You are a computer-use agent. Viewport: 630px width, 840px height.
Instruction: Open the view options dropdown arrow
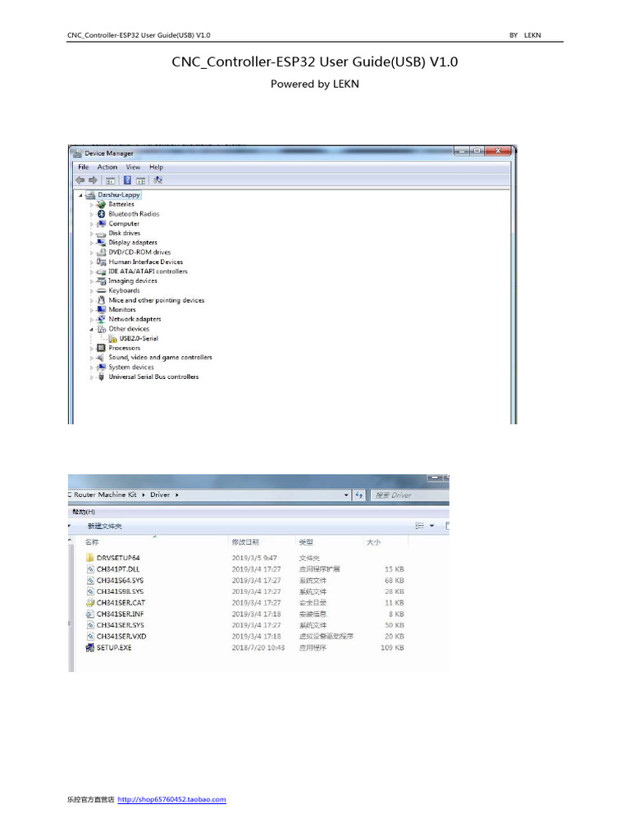click(x=431, y=526)
